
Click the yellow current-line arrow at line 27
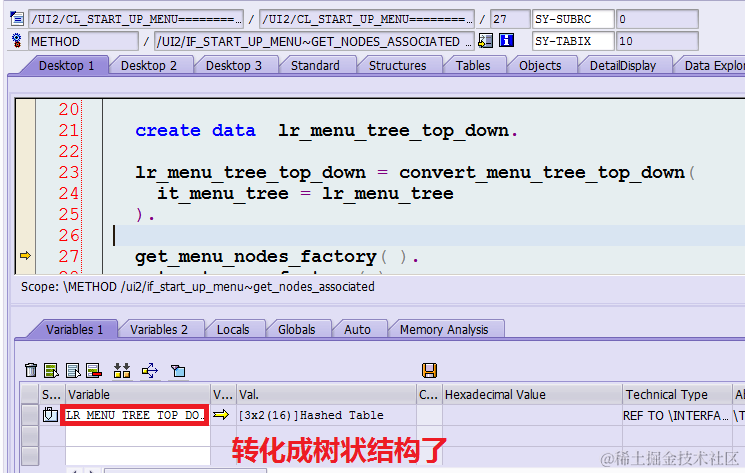(x=25, y=255)
